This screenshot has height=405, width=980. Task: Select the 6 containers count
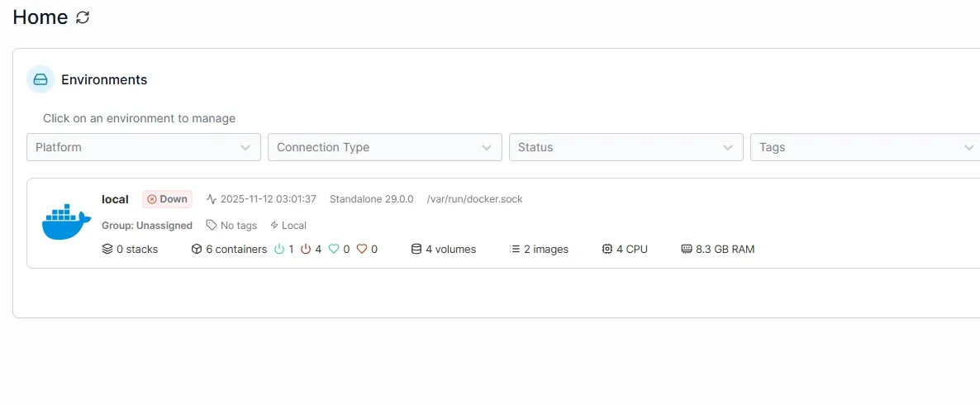[236, 249]
